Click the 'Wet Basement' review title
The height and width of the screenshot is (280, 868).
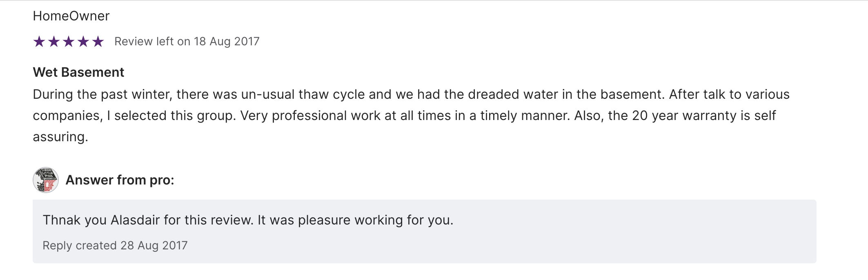pos(78,72)
